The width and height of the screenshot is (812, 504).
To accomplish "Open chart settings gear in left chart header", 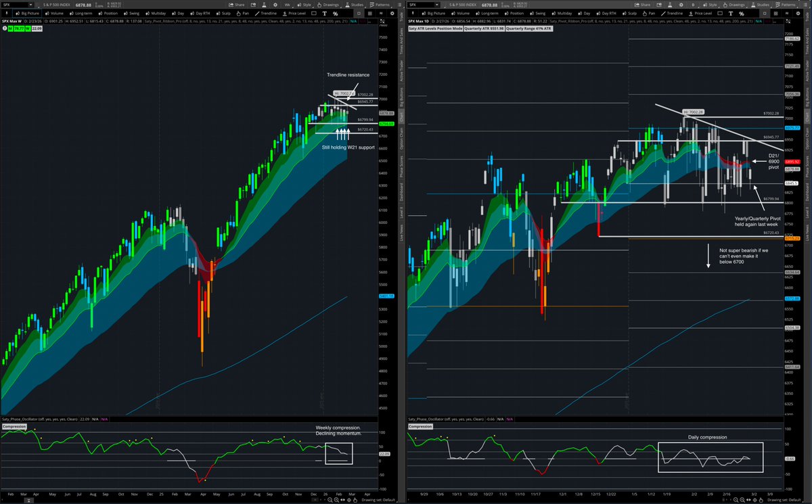I will pos(275,5).
